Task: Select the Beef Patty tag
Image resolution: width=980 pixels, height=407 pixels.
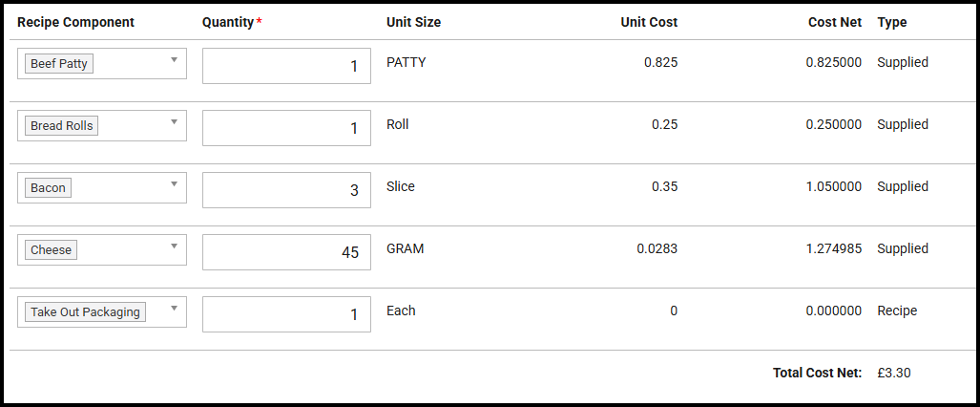Action: point(59,64)
